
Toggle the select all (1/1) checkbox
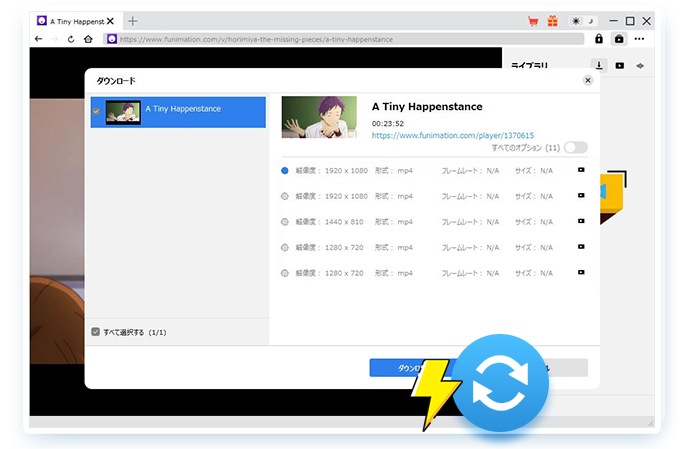pos(96,332)
